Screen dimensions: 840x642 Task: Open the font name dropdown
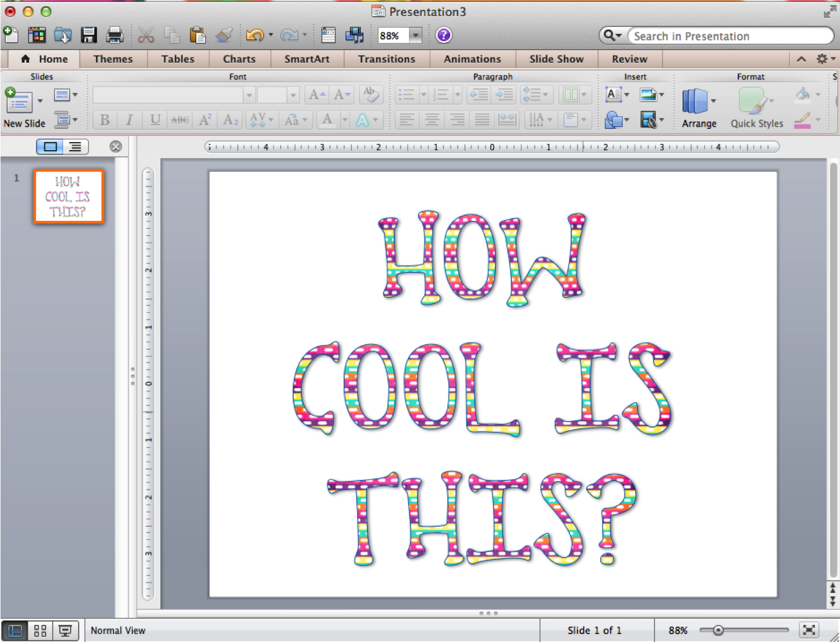tap(249, 95)
